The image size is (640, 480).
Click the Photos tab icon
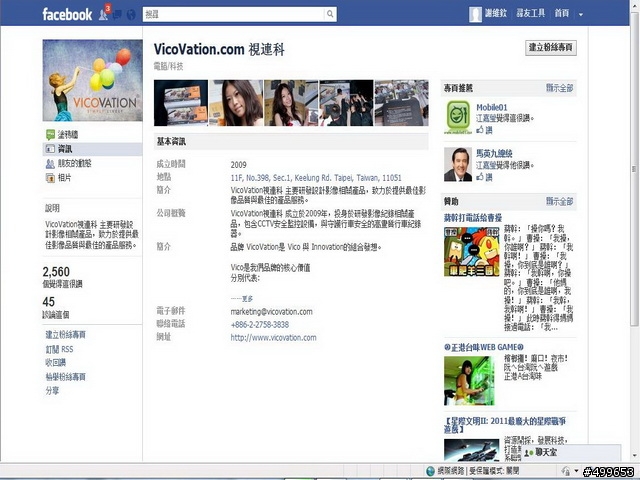pos(50,178)
